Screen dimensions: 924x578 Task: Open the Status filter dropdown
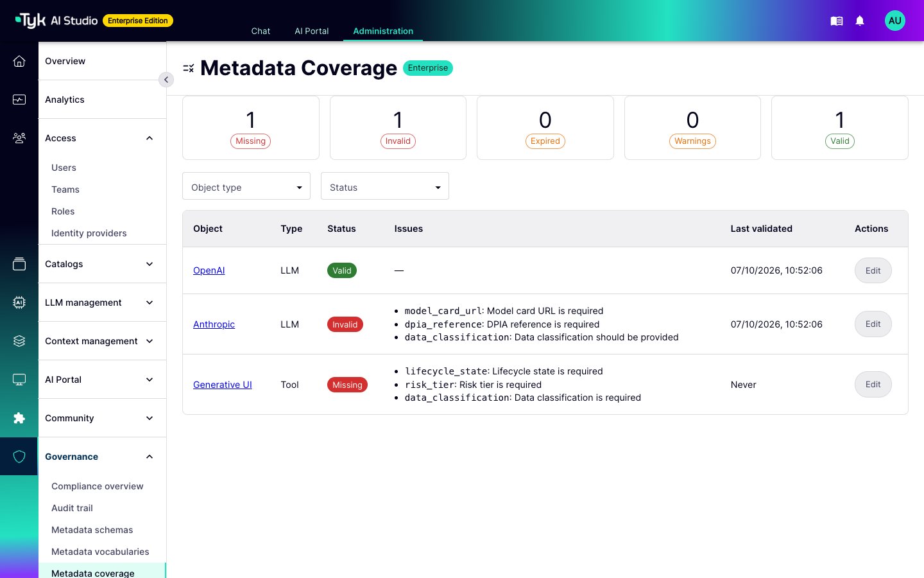tap(385, 186)
